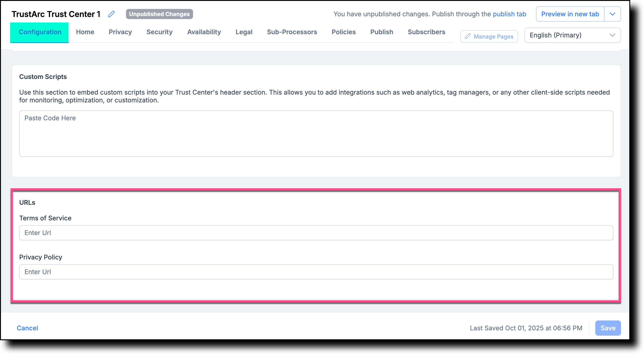Viewport: 644px width, 354px height.
Task: Go to the Privacy tab
Action: (x=120, y=32)
